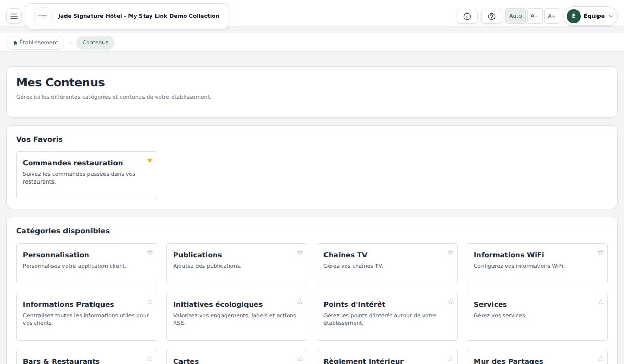The image size is (624, 364).
Task: Increase font size with A+ button
Action: (552, 16)
